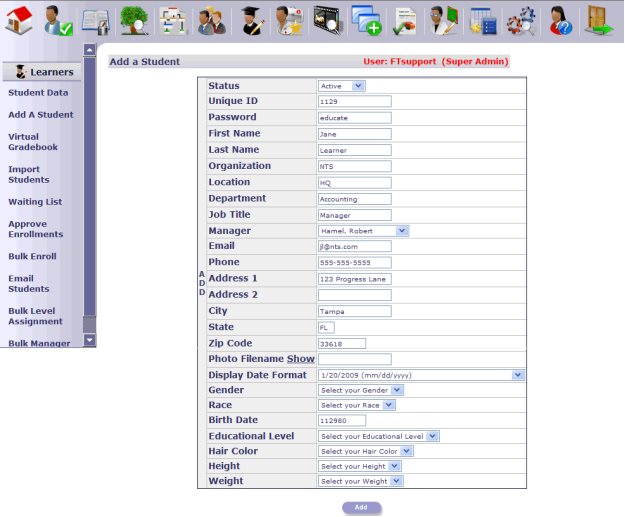Image resolution: width=625 pixels, height=517 pixels.
Task: Open the Display Date Format dropdown
Action: (421, 375)
